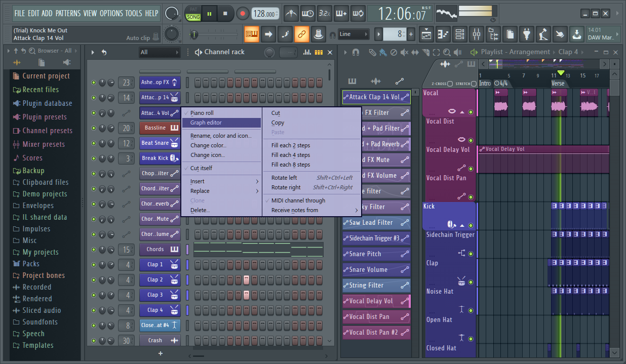Open the Line snap dropdown
The image size is (626, 364).
tap(353, 34)
